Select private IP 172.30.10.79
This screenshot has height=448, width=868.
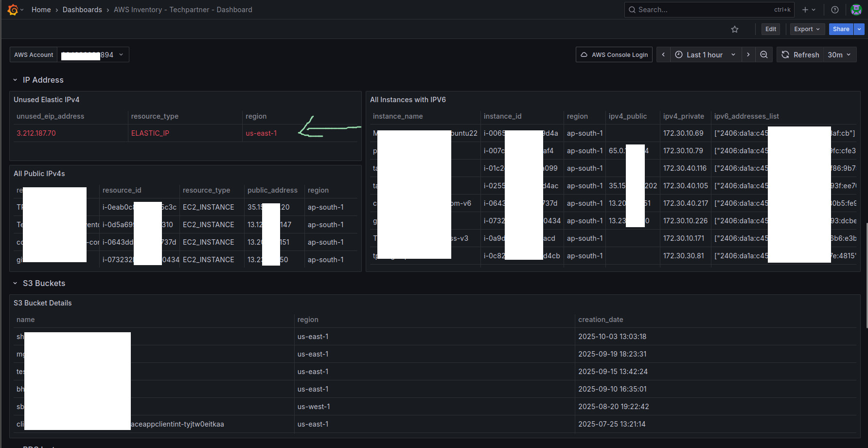coord(683,151)
